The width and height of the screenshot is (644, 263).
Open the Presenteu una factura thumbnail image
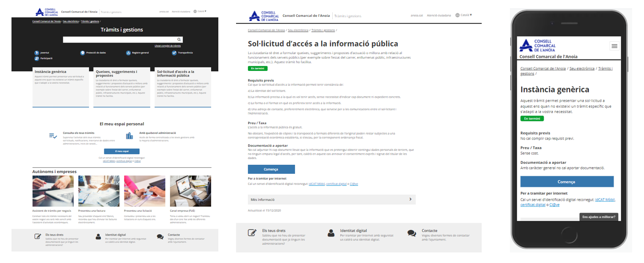tap(99, 190)
